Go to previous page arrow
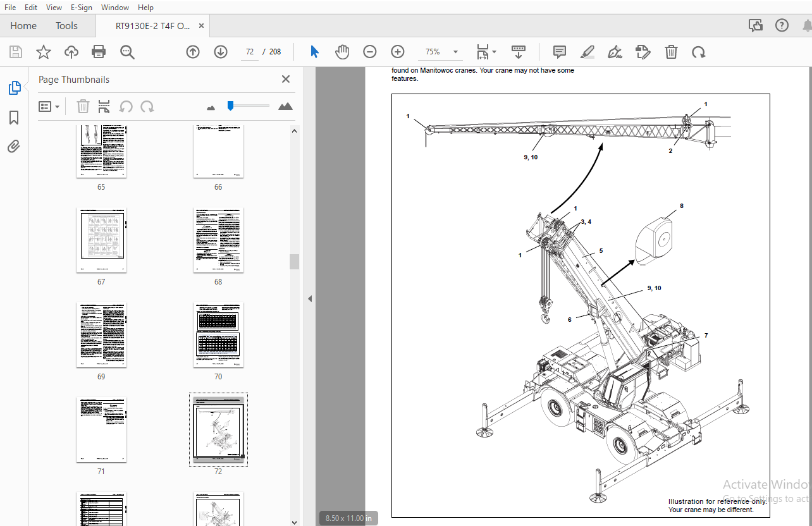This screenshot has width=812, height=526. point(193,52)
